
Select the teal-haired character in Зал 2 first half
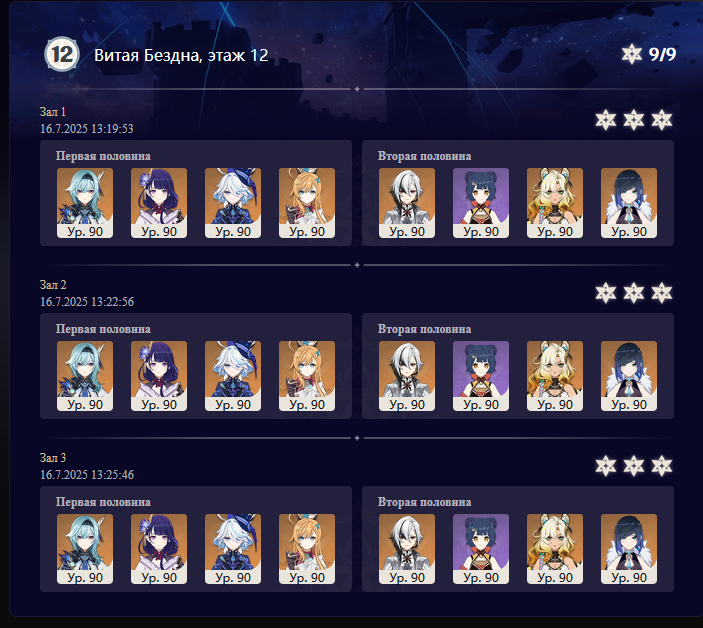tap(85, 376)
